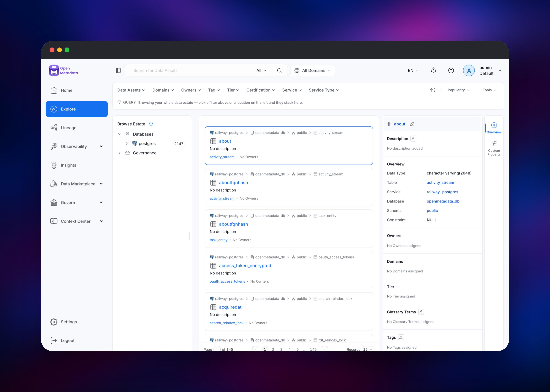Open the Custom Property panel tab
Viewport: 550px width, 392px height.
click(x=494, y=148)
